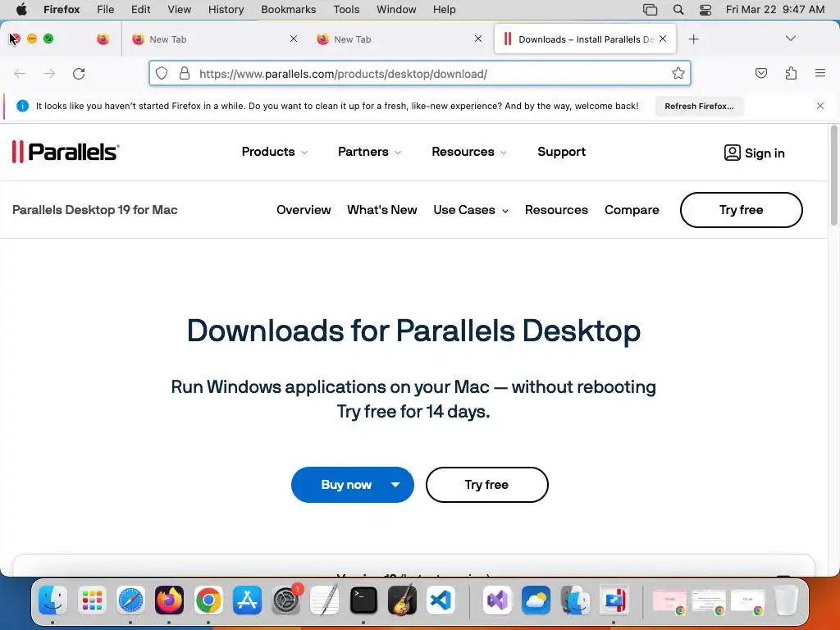The height and width of the screenshot is (630, 840).
Task: Open Terminal from the dock
Action: (363, 600)
